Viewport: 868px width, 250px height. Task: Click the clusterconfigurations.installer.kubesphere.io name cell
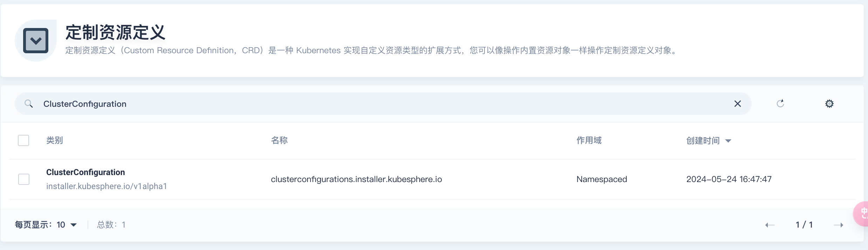pos(356,179)
